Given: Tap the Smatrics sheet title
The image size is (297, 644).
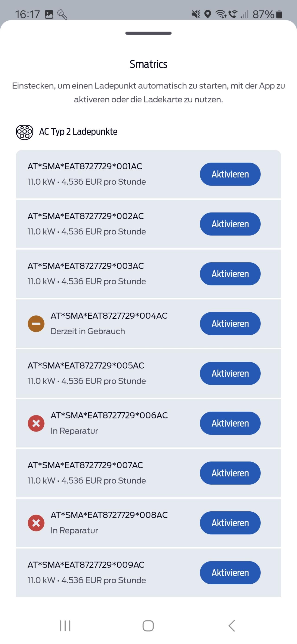Looking at the screenshot, I should [148, 64].
